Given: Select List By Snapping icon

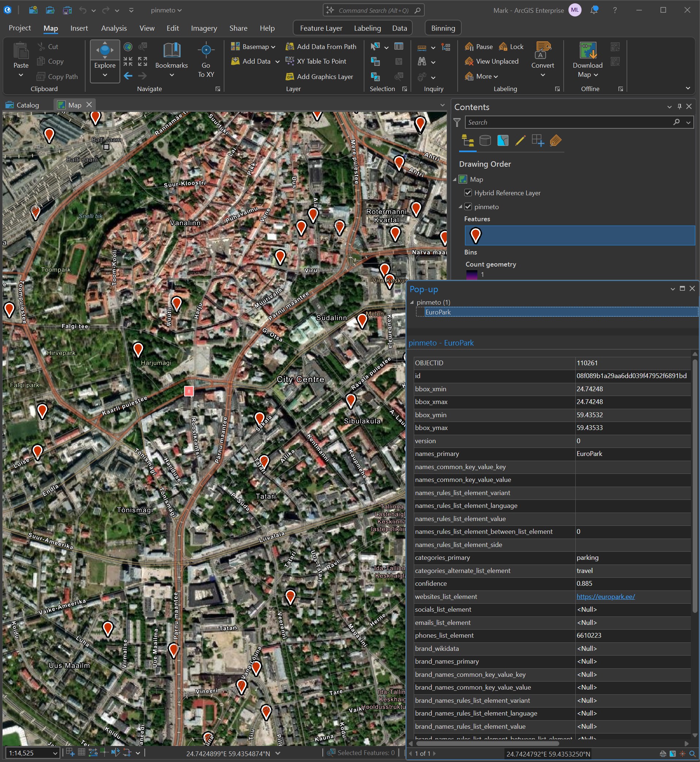Looking at the screenshot, I should [538, 140].
